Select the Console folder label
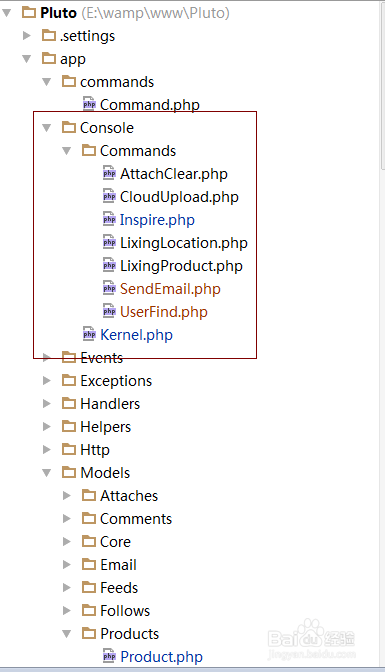Image resolution: width=385 pixels, height=672 pixels. (107, 128)
